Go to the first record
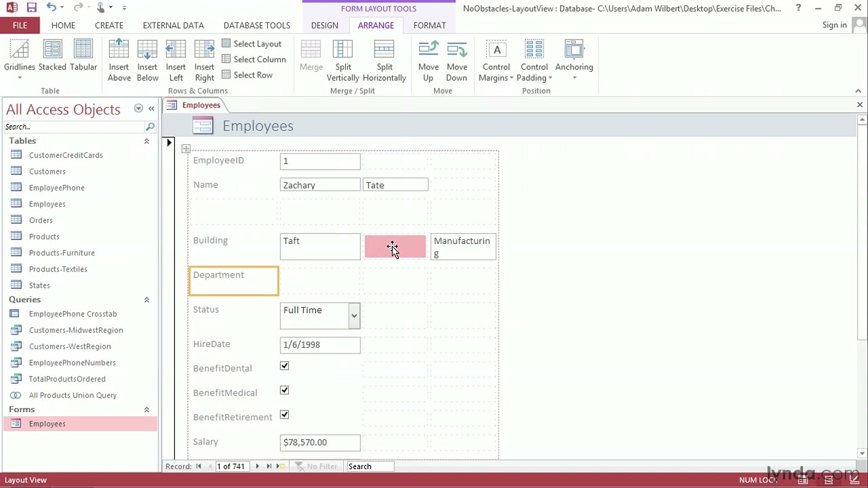This screenshot has height=488, width=868. pos(199,466)
